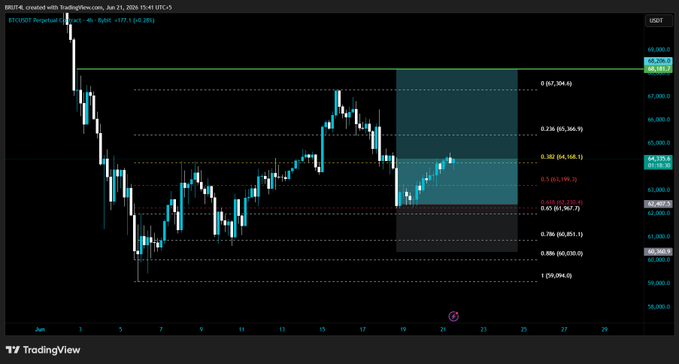The height and width of the screenshot is (364, 679).
Task: Click the 68,181.7 green price tag
Action: click(x=658, y=69)
